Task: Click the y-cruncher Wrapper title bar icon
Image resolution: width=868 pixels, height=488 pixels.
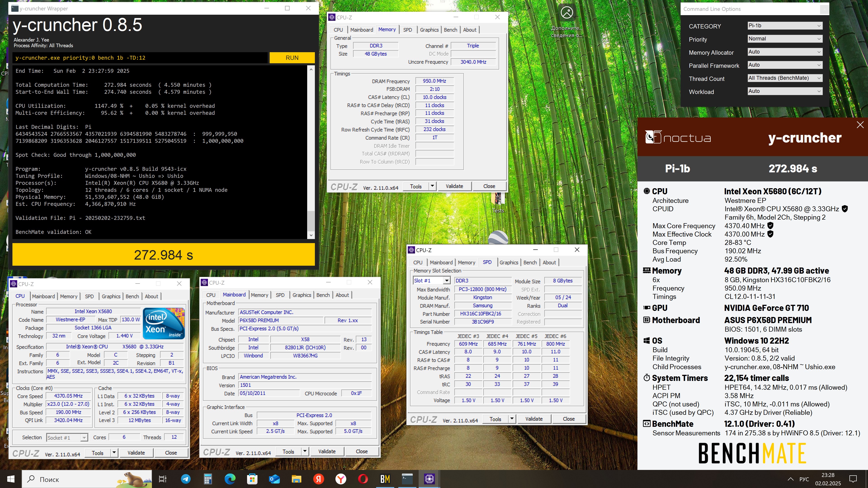Action: pos(14,8)
